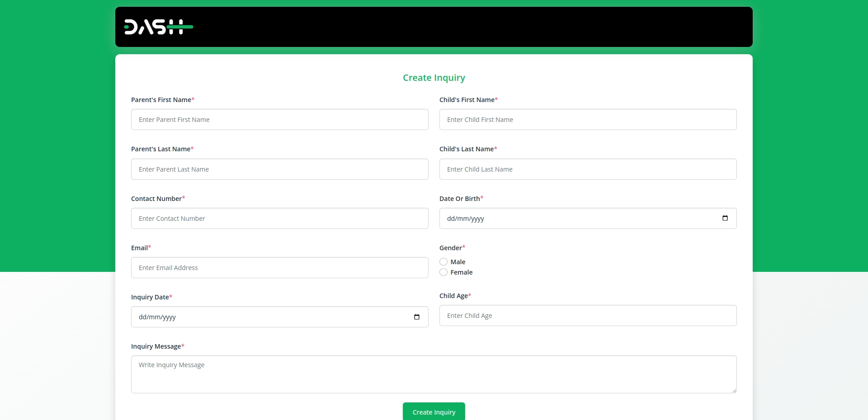Focus the Child Age input field
Image resolution: width=868 pixels, height=420 pixels.
click(x=588, y=316)
